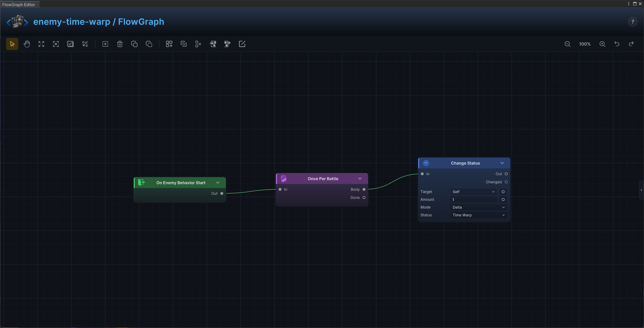Click the select-all checkmark icon in toolbar
Image resolution: width=644 pixels, height=328 pixels.
click(70, 44)
